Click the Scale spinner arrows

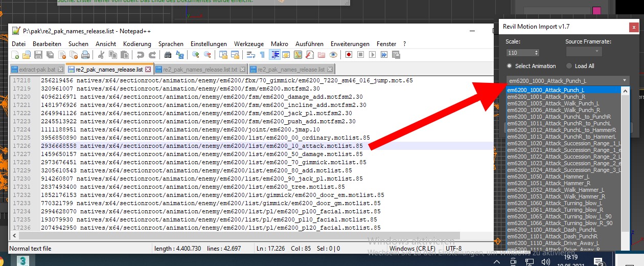tap(536, 52)
